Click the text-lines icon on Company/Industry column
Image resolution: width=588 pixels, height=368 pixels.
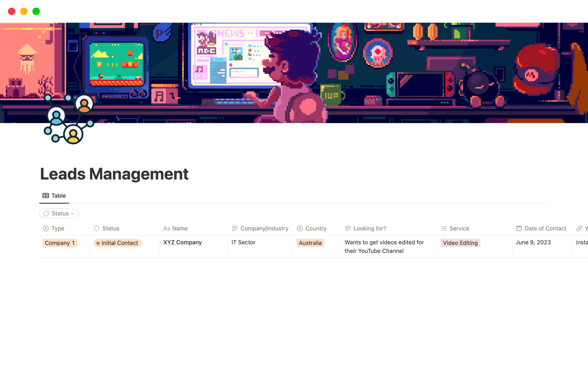[x=235, y=228]
